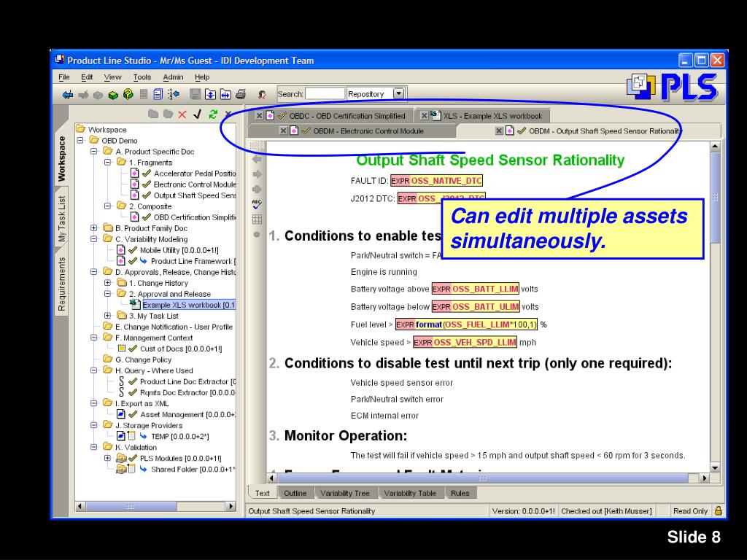Click the yellow question mark help icon

tap(128, 94)
